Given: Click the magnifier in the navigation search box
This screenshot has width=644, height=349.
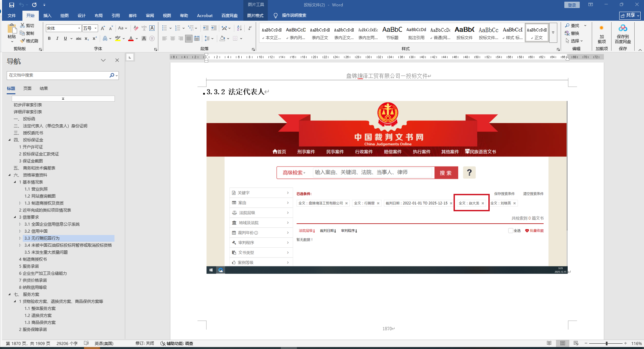Looking at the screenshot, I should point(112,75).
